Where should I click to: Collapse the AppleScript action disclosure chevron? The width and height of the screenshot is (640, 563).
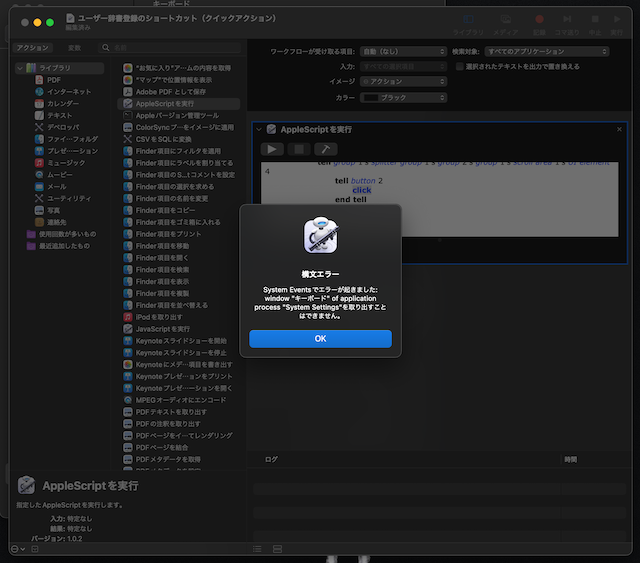260,130
